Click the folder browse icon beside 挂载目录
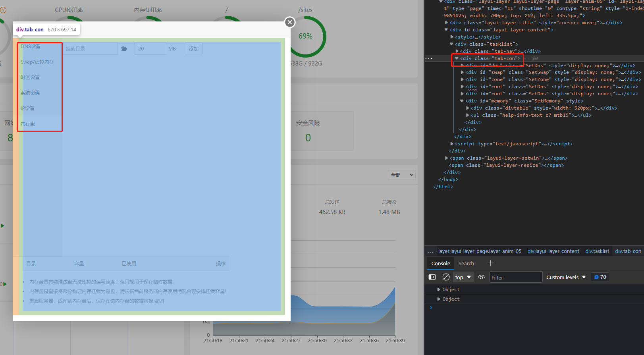The width and height of the screenshot is (644, 355). (124, 48)
